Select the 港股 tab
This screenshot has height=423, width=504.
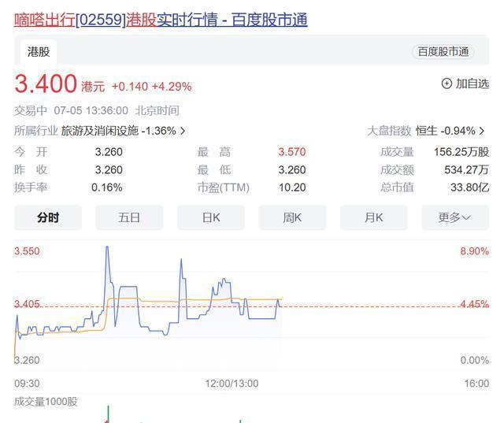point(38,52)
